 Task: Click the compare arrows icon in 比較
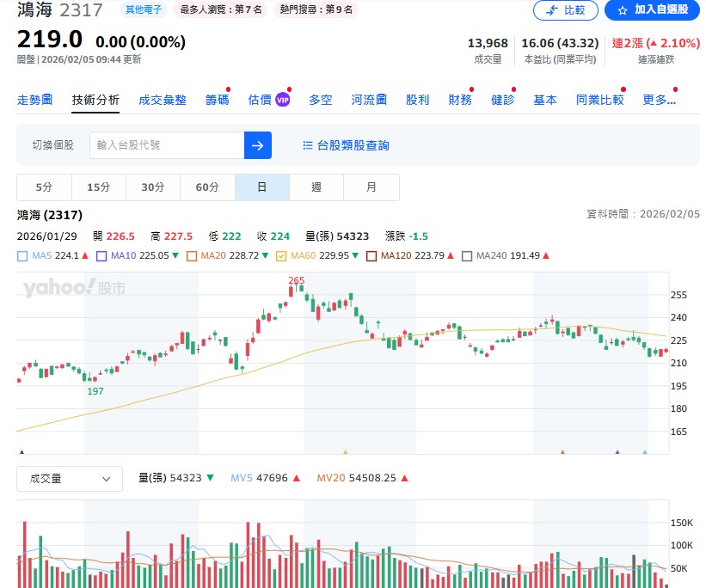553,10
